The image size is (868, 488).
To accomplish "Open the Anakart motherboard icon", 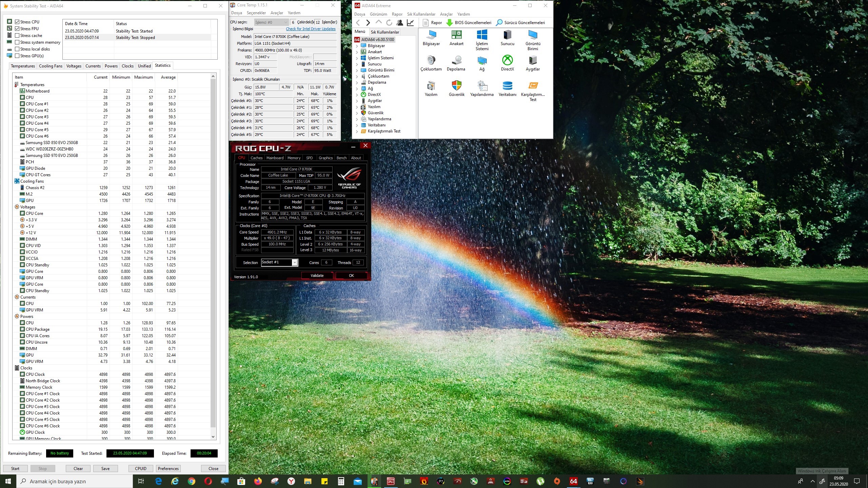I will (x=456, y=38).
